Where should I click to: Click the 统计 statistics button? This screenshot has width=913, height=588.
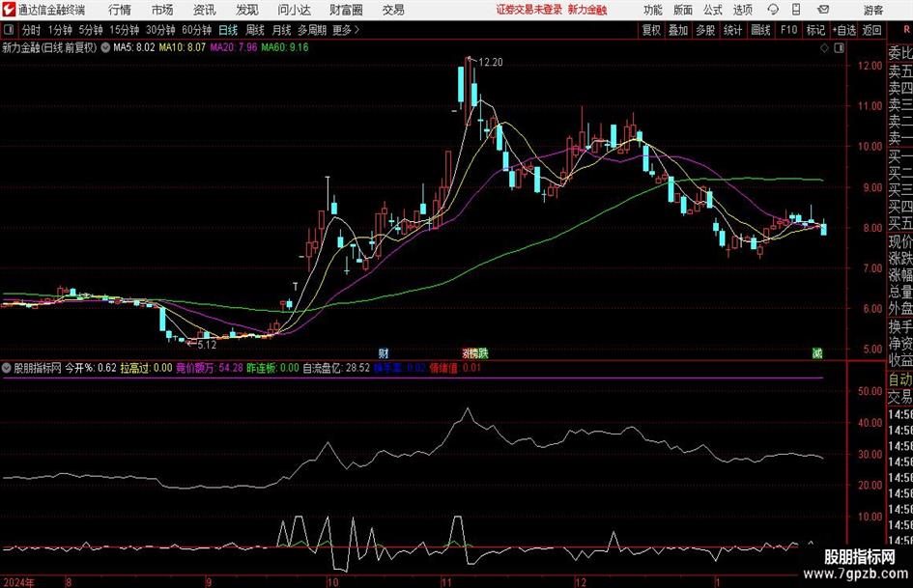click(x=732, y=30)
